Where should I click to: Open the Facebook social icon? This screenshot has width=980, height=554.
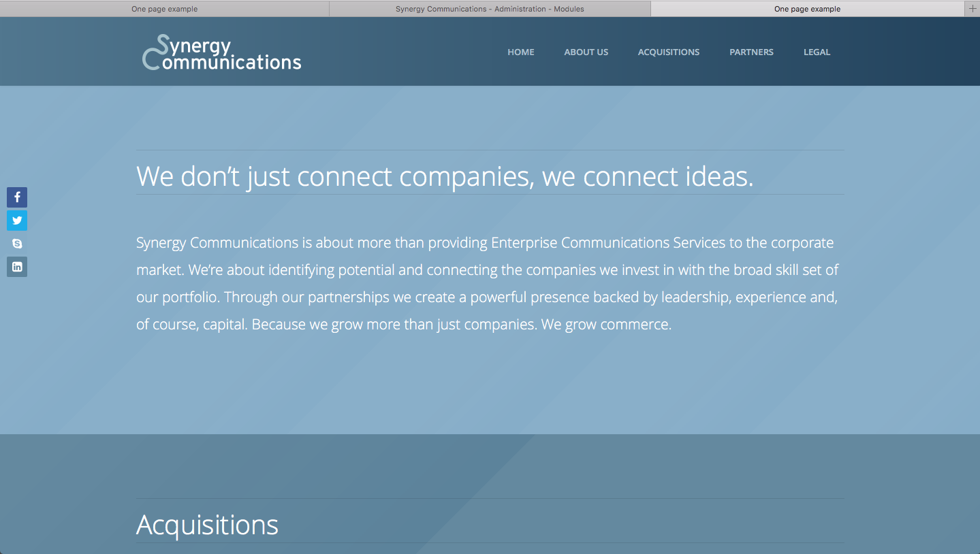17,197
